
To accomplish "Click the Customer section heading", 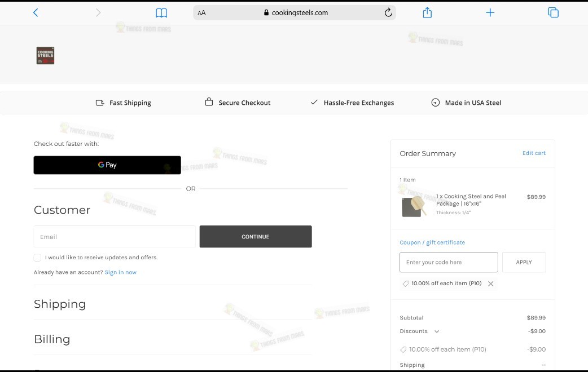I will click(62, 210).
